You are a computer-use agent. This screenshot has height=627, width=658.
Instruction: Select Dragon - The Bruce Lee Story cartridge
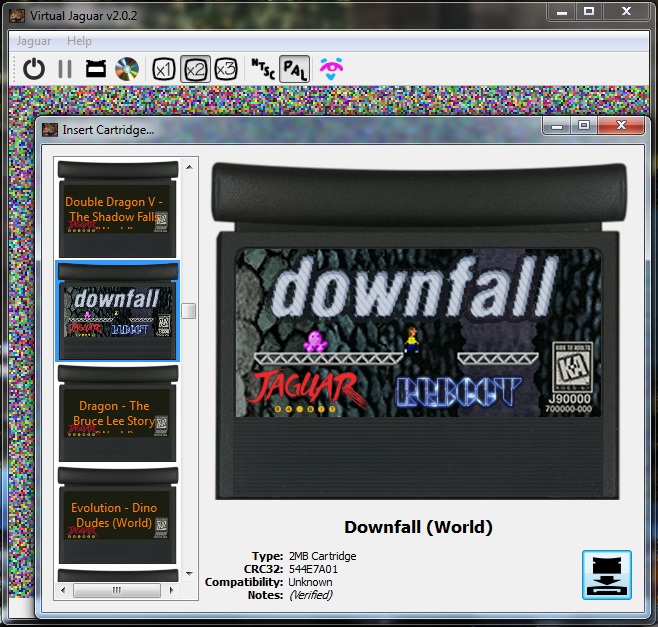(118, 413)
